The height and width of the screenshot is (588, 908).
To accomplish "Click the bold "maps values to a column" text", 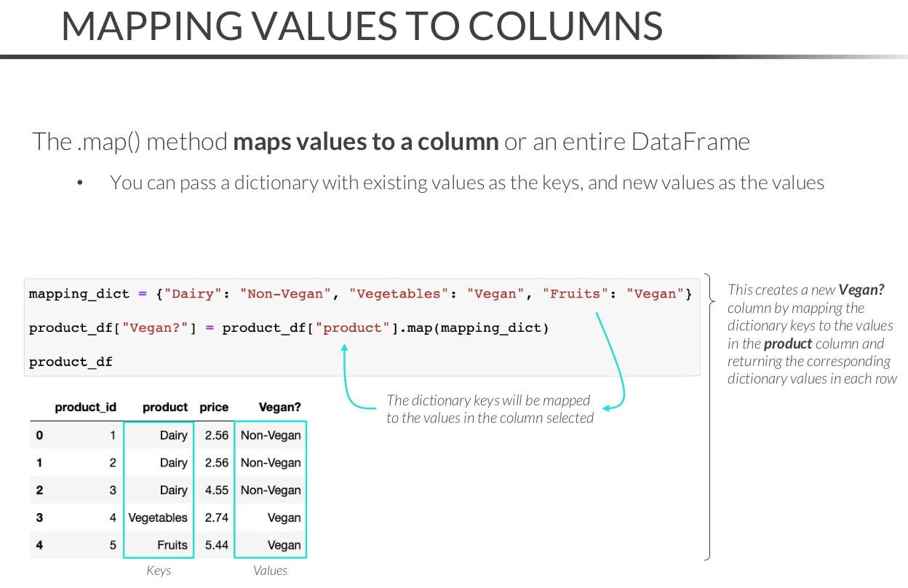I will (x=365, y=141).
